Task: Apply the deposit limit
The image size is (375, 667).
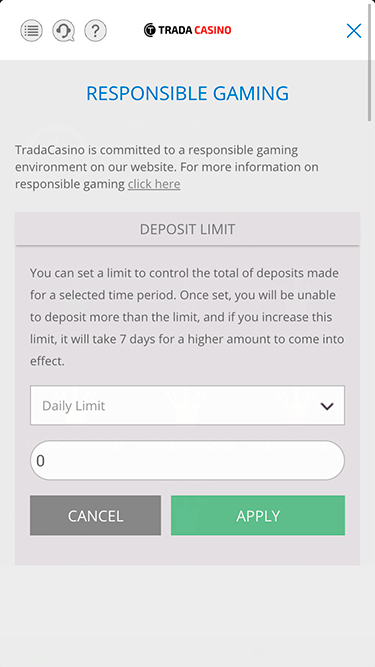Action: [x=258, y=515]
